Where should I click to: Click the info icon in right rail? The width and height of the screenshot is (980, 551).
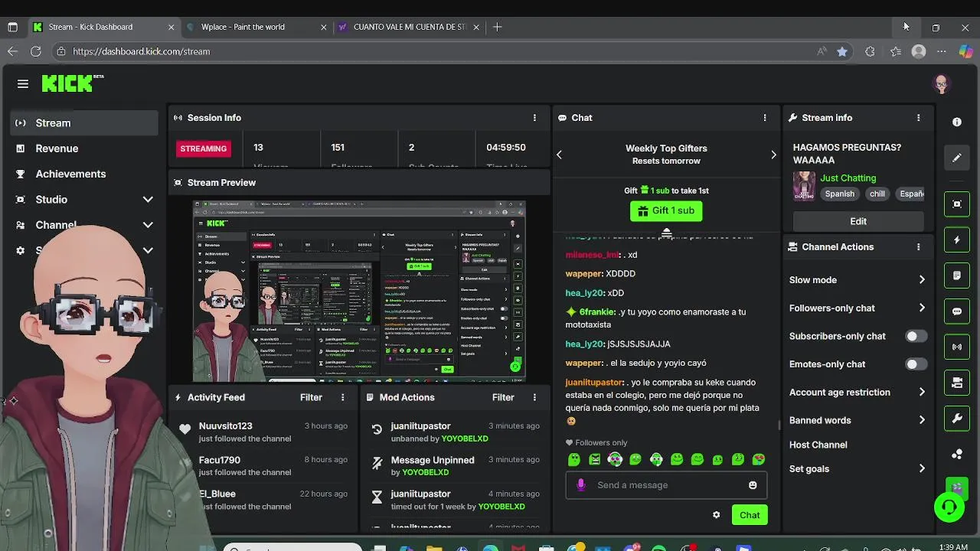click(957, 122)
